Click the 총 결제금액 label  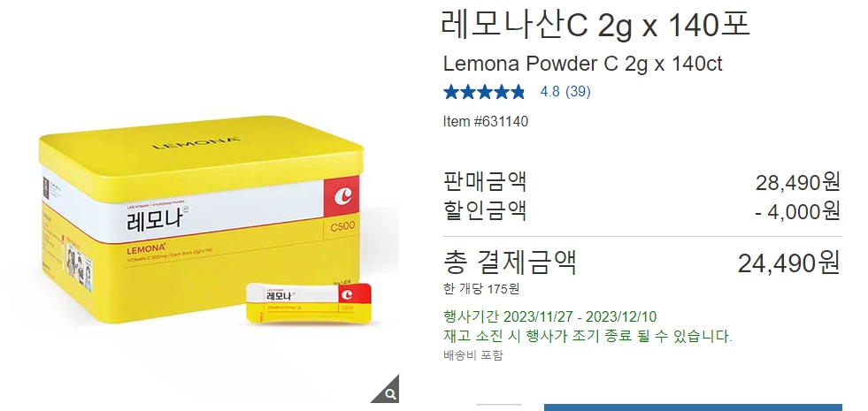tap(510, 263)
